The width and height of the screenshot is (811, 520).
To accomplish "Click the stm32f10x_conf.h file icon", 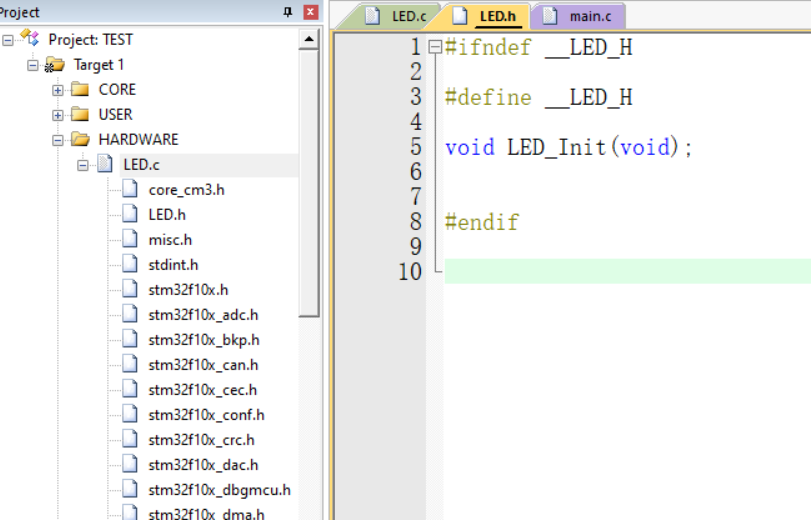I will pyautogui.click(x=130, y=414).
